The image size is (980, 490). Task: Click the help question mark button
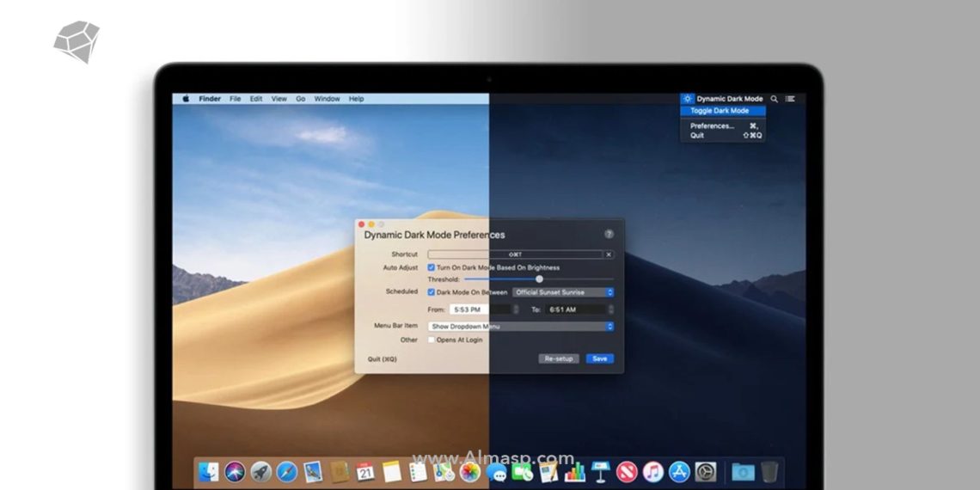(x=609, y=234)
